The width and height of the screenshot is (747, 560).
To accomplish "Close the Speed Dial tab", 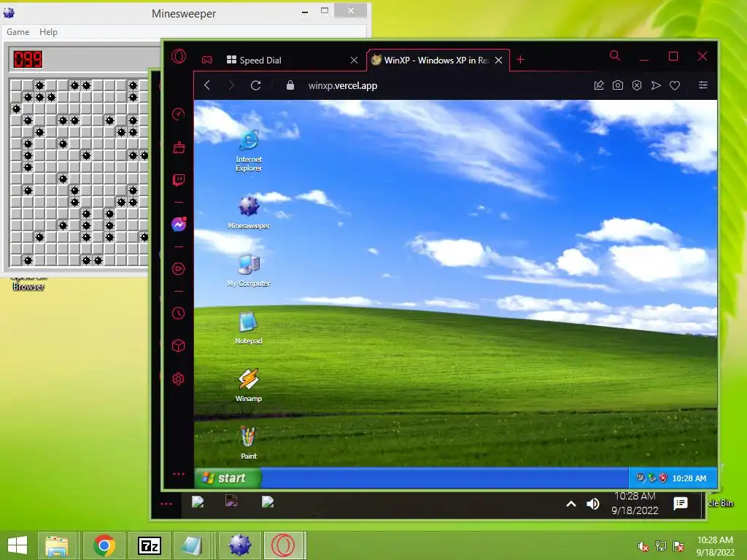I will 354,60.
